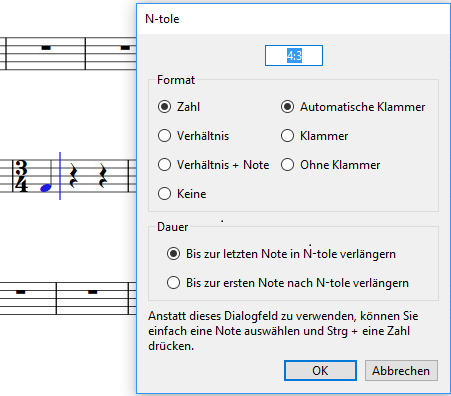Select the blue quarter note in the score
This screenshot has width=451, height=396.
[46, 188]
